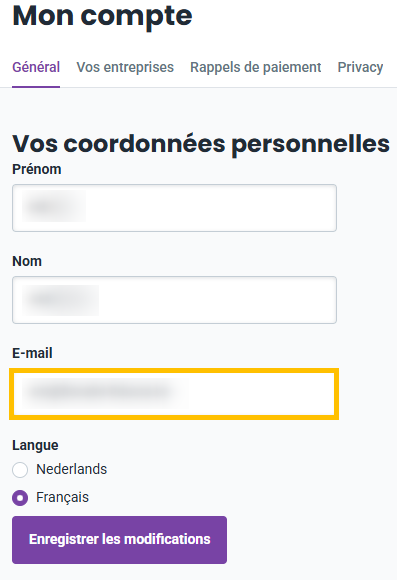This screenshot has width=397, height=580.
Task: Click the blurred first name value
Action: click(x=54, y=206)
